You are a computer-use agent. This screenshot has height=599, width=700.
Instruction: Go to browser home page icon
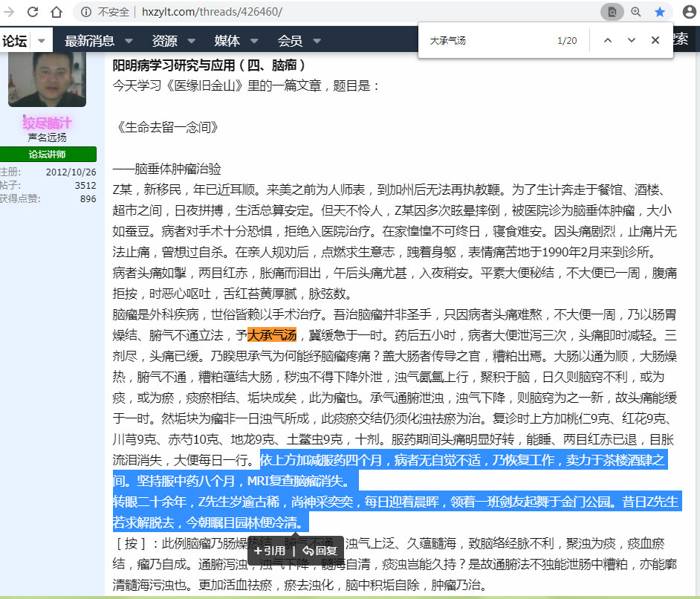pyautogui.click(x=56, y=12)
